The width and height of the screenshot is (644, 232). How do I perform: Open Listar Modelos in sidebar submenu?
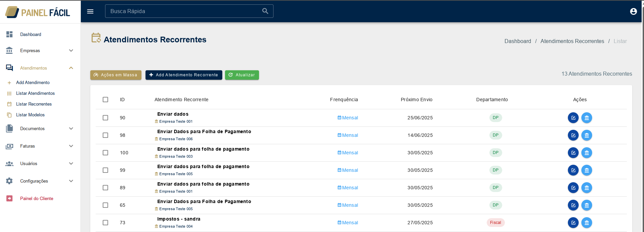30,115
